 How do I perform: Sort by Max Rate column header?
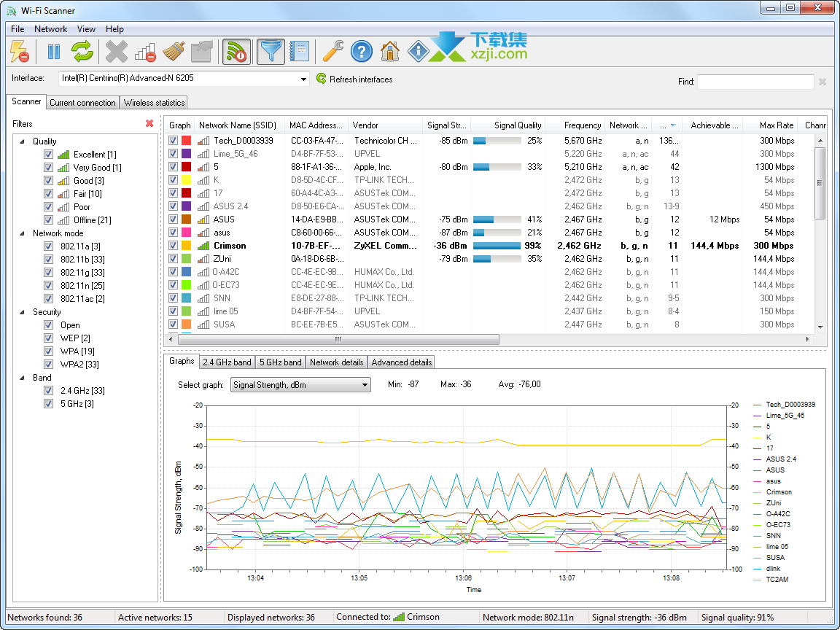tap(770, 125)
